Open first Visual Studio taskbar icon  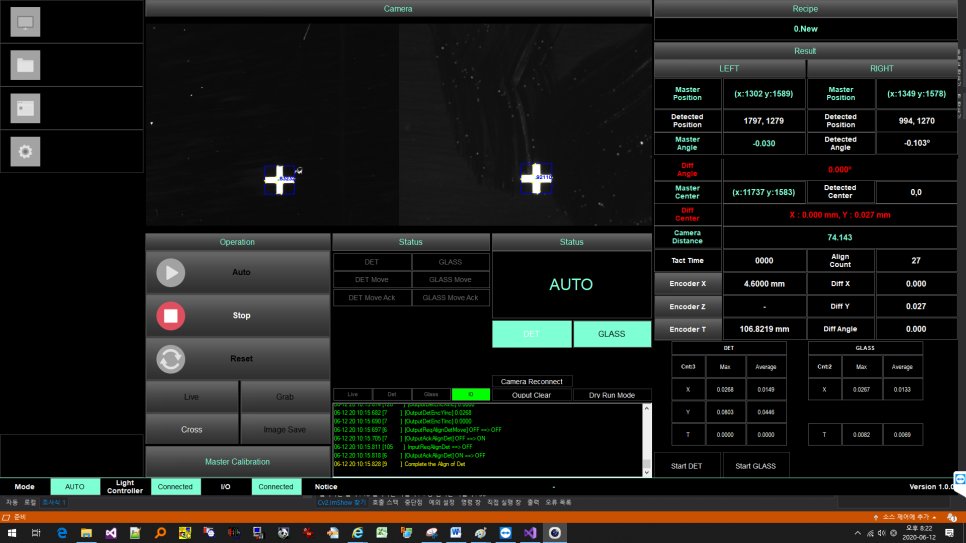111,533
